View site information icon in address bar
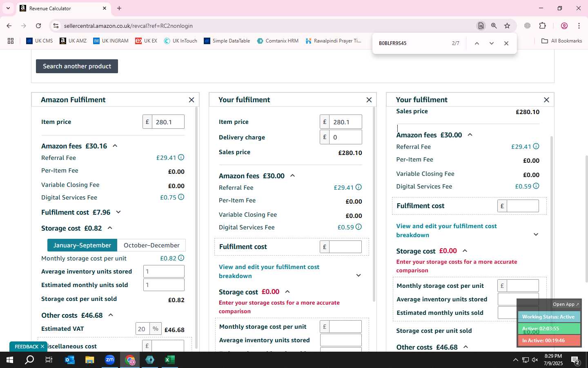 click(x=56, y=26)
